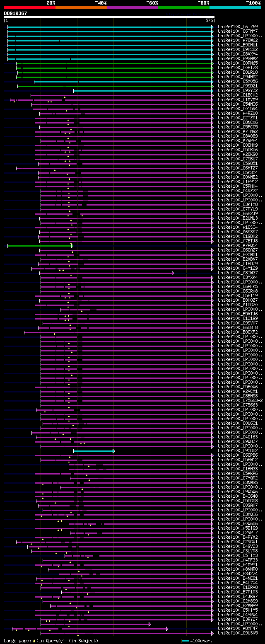Select hit label UniRef100_C8V089
This screenshot has width=265, height=644.
tap(238, 136)
